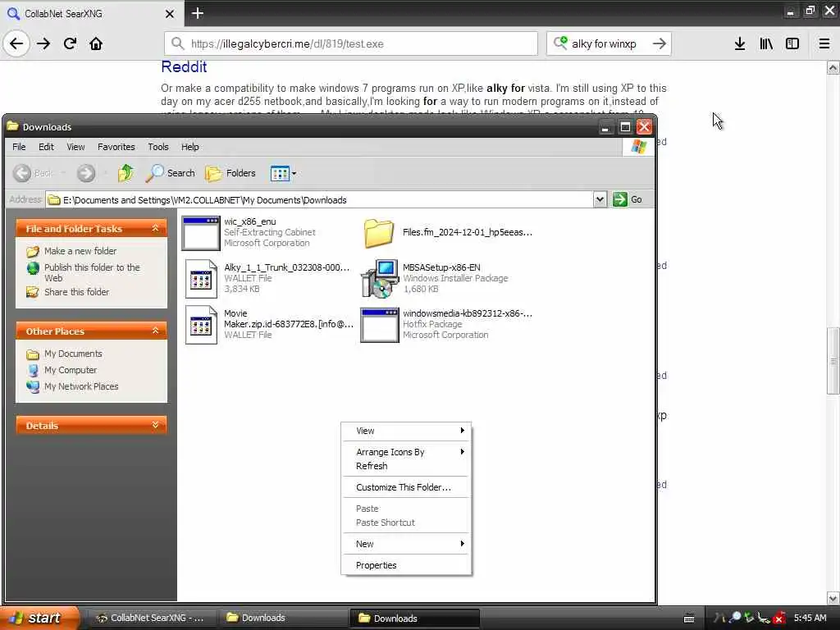Go to My Documents in Other Places
The height and width of the screenshot is (630, 840).
point(73,354)
